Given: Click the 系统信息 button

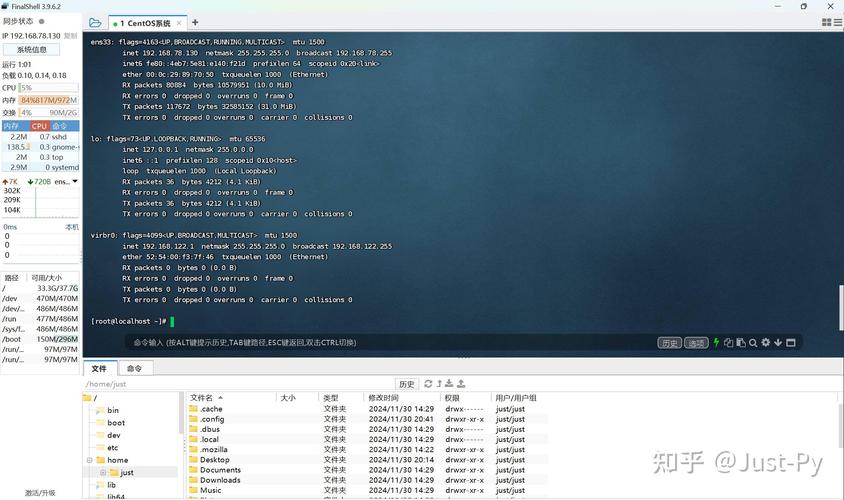Looking at the screenshot, I should [x=31, y=49].
